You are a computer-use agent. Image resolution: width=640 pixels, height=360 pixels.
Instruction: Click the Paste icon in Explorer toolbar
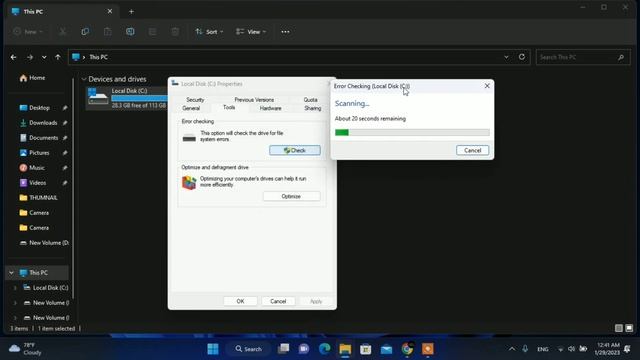coord(107,31)
